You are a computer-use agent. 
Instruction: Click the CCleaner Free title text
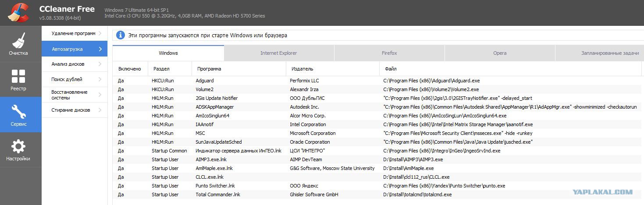click(67, 9)
